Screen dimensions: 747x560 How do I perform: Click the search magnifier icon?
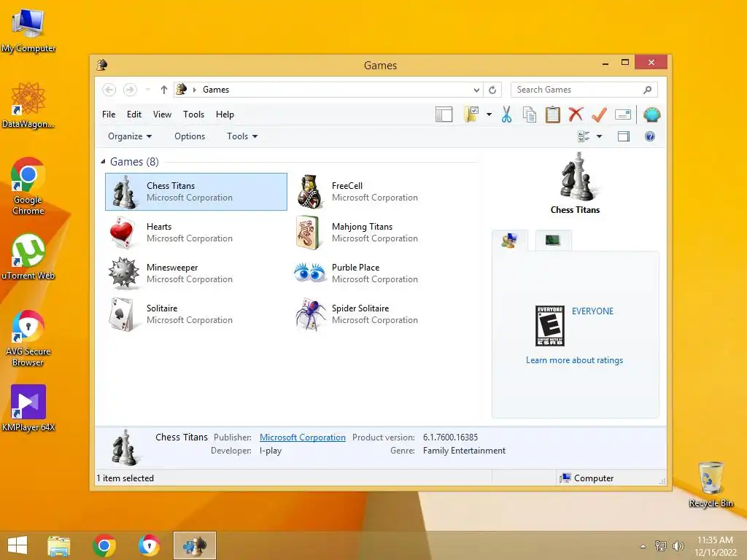click(648, 90)
